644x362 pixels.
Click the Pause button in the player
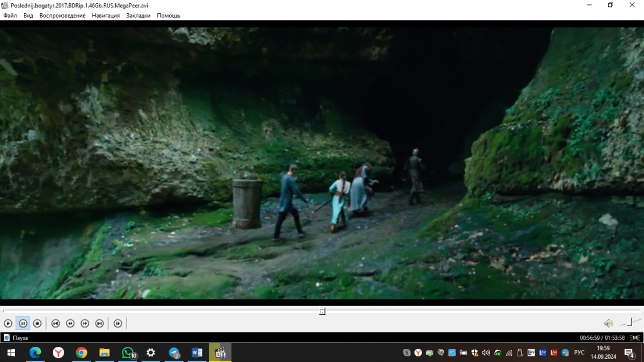click(x=23, y=323)
